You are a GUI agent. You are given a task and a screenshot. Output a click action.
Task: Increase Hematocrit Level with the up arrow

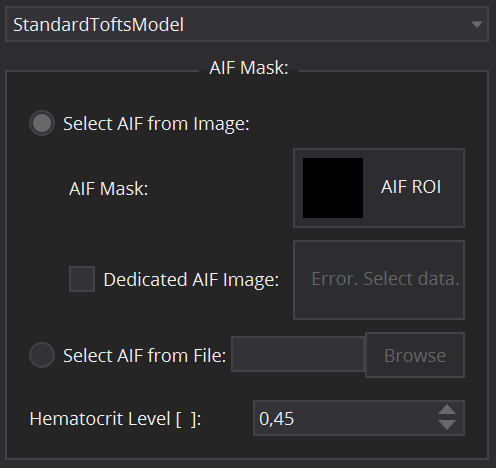[x=447, y=410]
